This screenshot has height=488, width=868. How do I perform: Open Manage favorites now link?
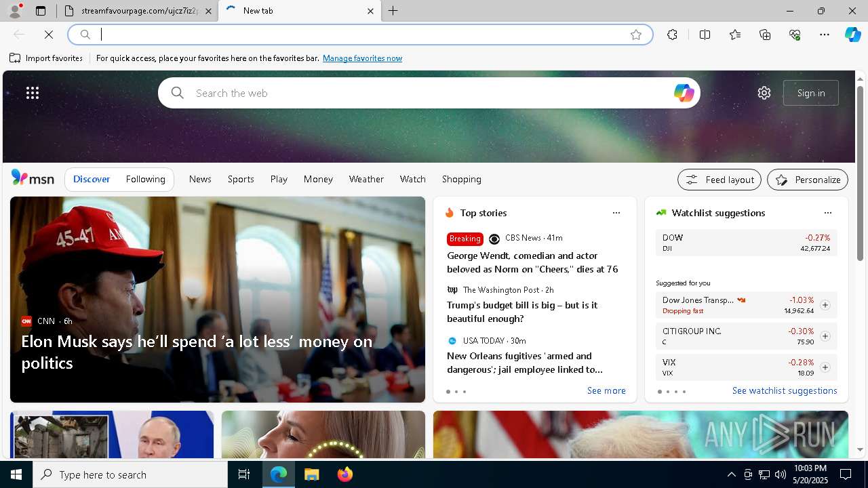tap(362, 58)
